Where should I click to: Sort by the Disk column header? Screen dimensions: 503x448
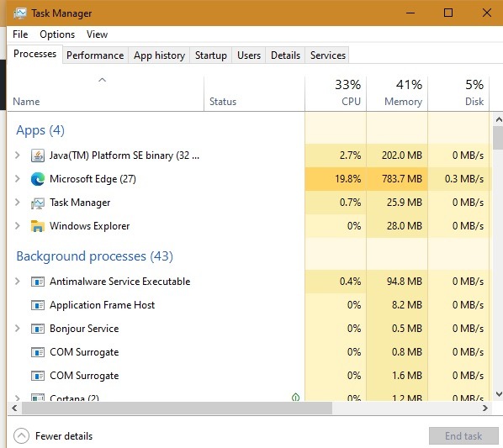[x=458, y=94]
